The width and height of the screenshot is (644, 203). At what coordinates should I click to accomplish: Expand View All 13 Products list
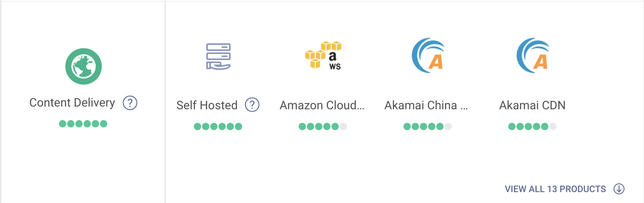pyautogui.click(x=555, y=189)
